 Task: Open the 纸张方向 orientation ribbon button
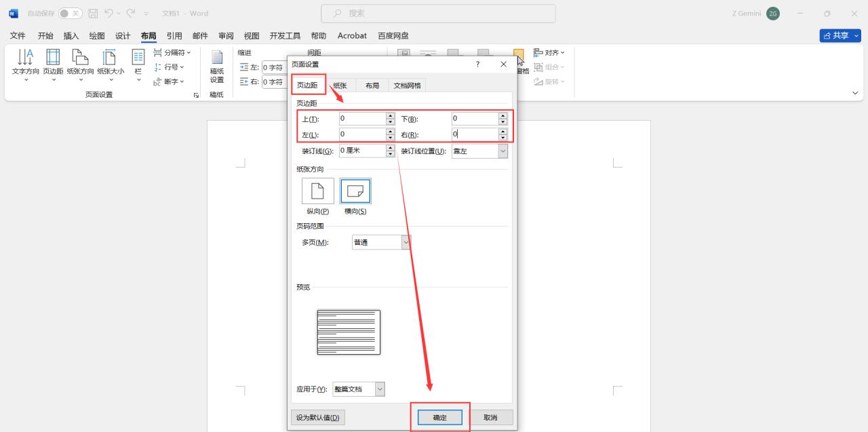tap(81, 65)
